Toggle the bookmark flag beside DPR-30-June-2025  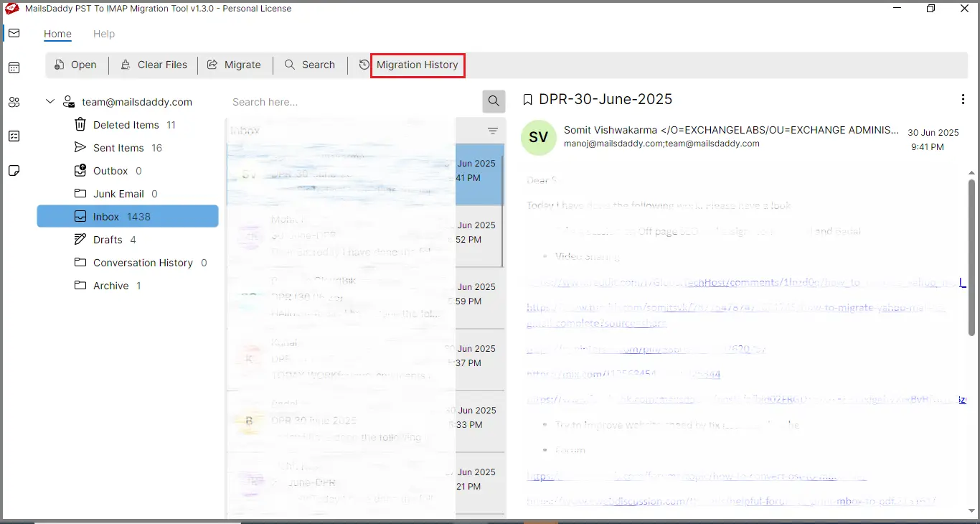[x=527, y=100]
